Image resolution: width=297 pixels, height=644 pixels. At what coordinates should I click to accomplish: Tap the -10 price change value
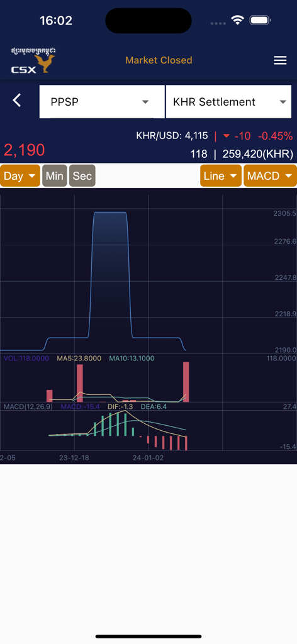pos(242,136)
